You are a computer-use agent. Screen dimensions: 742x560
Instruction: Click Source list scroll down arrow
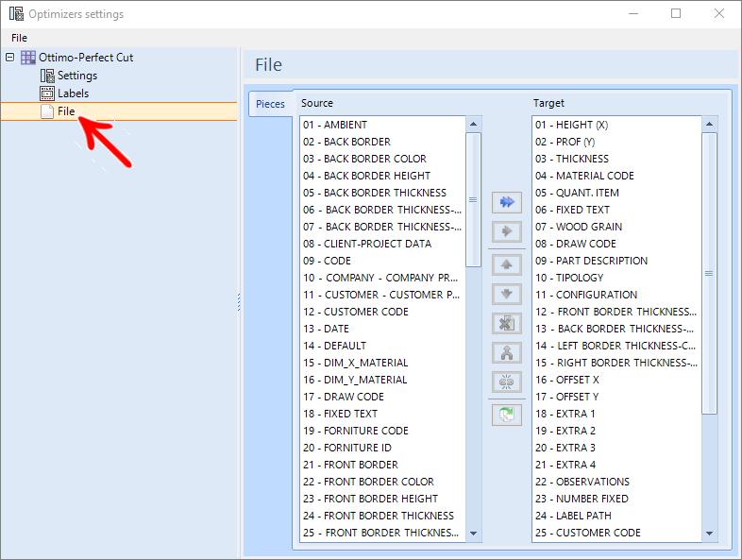coord(473,534)
